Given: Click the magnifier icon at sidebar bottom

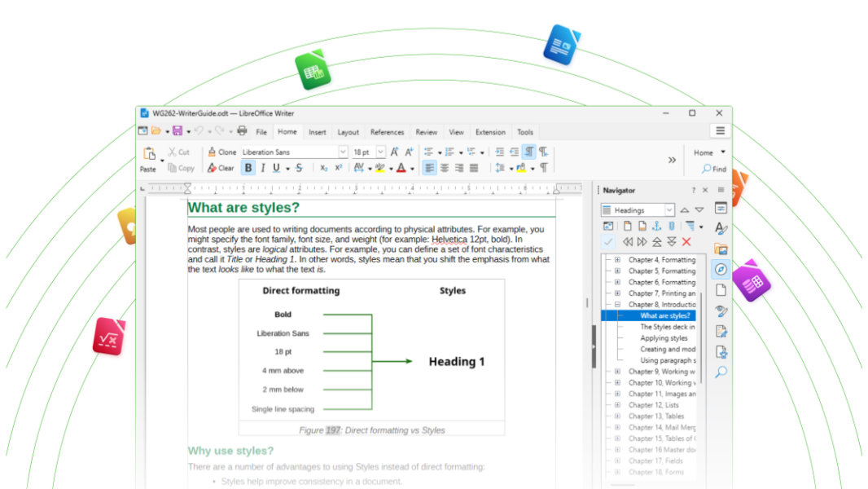Looking at the screenshot, I should coord(721,372).
